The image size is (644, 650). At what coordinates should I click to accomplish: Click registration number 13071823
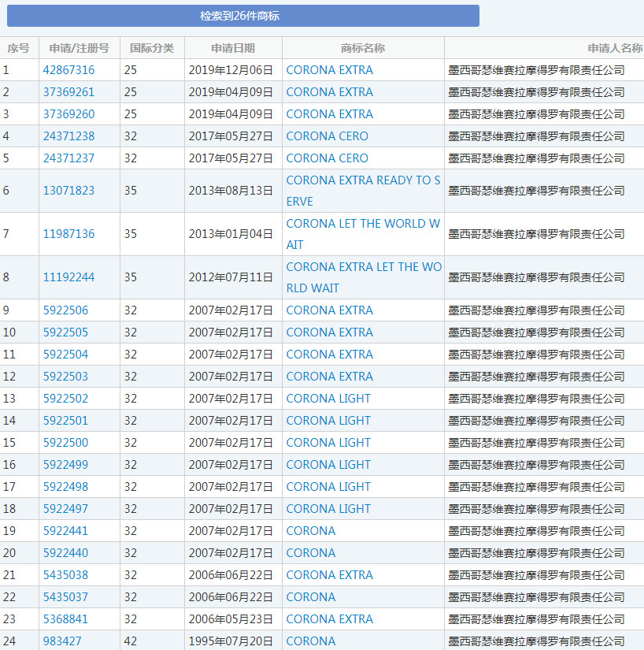[x=68, y=191]
